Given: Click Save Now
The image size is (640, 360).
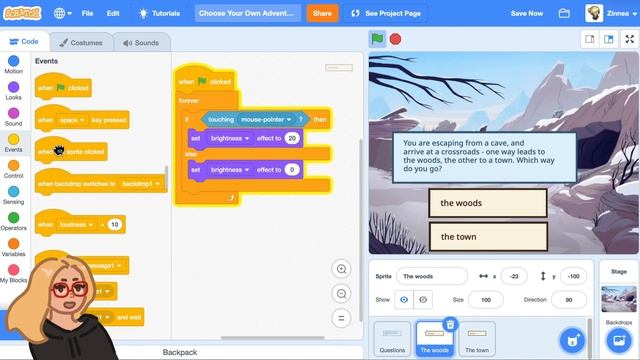Looking at the screenshot, I should [x=527, y=13].
